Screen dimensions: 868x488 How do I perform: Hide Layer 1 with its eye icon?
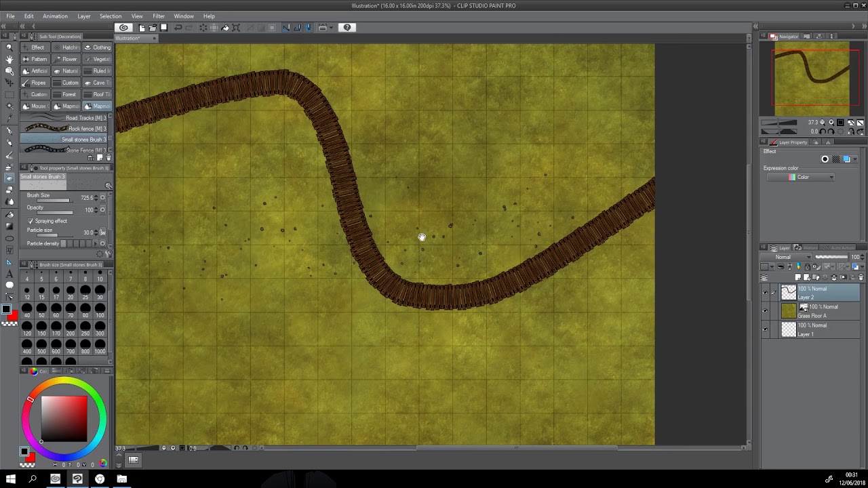click(x=765, y=329)
